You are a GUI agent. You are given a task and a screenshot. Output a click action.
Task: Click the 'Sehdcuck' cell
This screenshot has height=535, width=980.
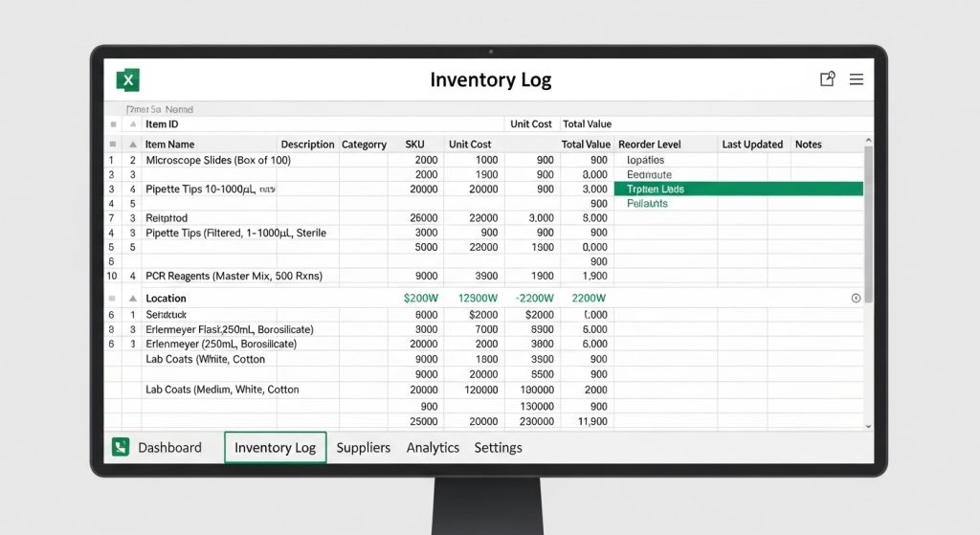coord(166,314)
